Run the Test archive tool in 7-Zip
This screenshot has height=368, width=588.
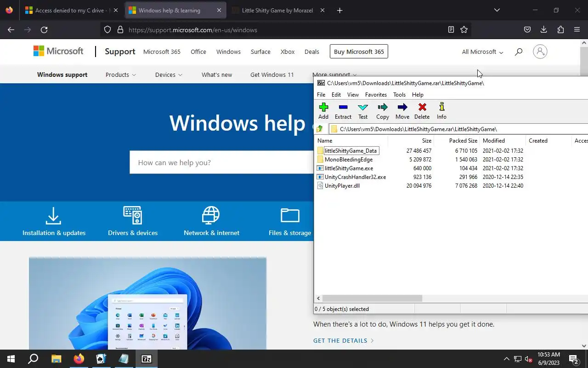363,111
